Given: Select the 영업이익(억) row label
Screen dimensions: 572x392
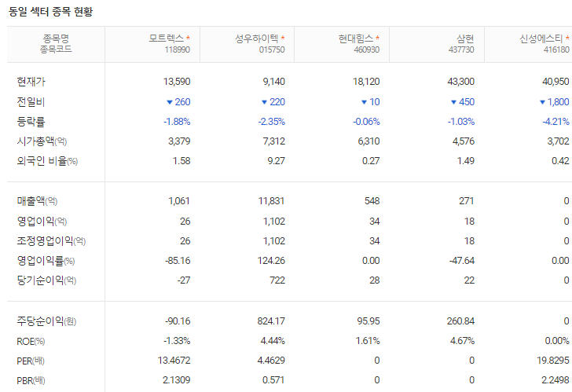Looking at the screenshot, I should pos(42,221).
